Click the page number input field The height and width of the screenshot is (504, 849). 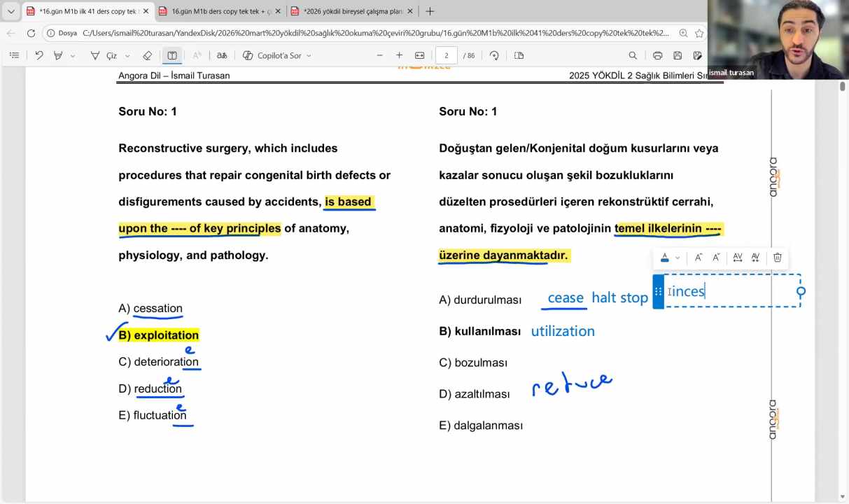446,55
